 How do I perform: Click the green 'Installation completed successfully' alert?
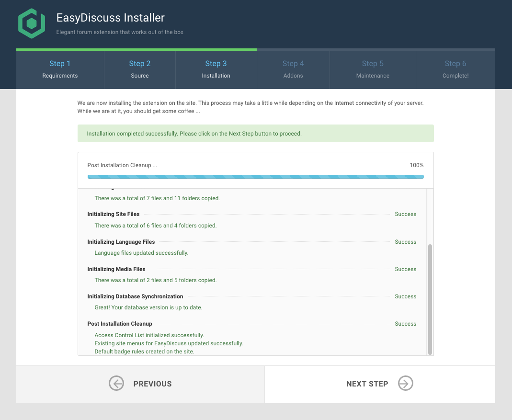256,133
